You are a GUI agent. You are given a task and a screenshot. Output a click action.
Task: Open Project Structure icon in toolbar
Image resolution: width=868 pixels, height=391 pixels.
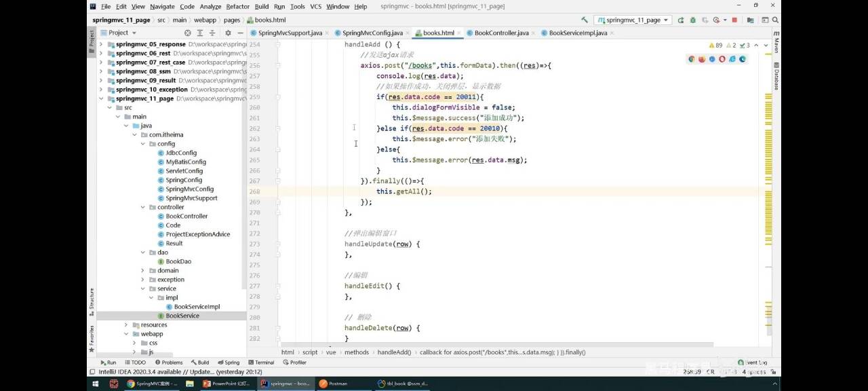749,20
